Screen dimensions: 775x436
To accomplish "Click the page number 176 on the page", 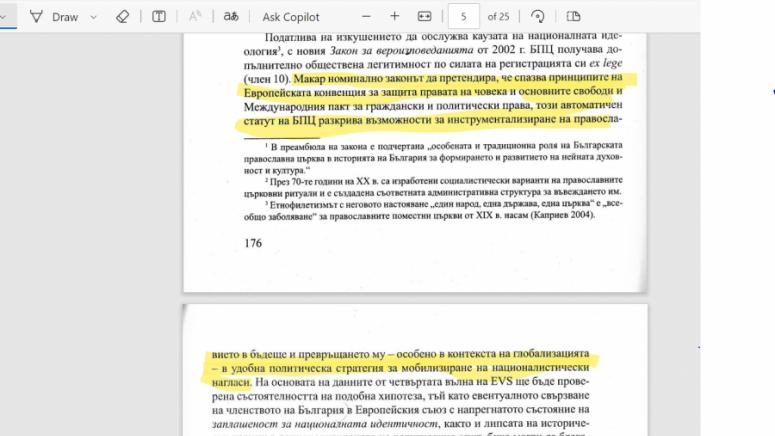I will [x=253, y=243].
